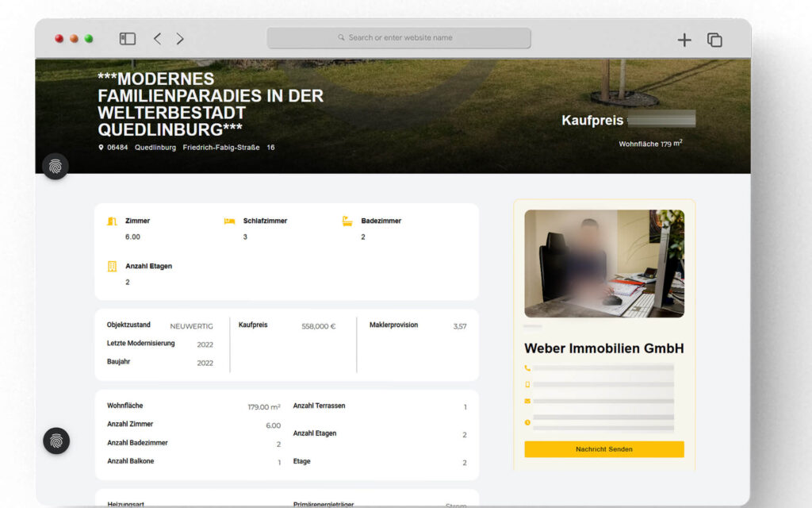Click the 'Wohnfläche 179 m²' header text
The width and height of the screenshot is (812, 508).
(x=650, y=144)
